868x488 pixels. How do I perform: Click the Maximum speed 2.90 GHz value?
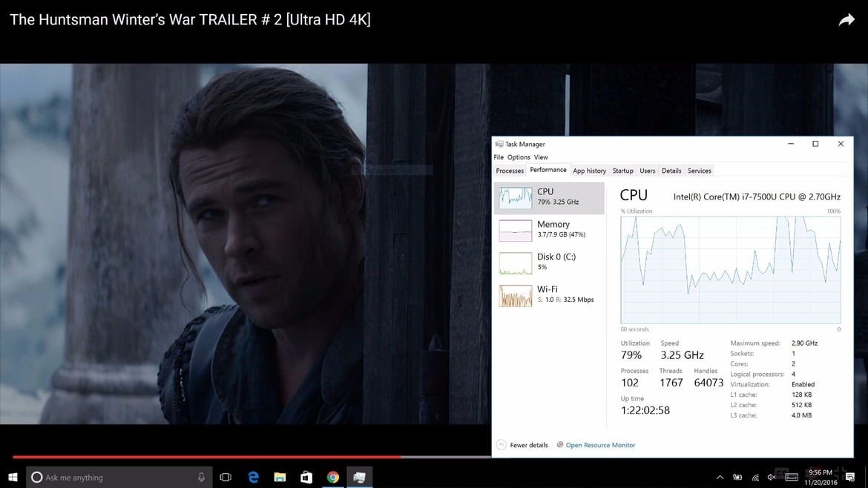[x=804, y=343]
